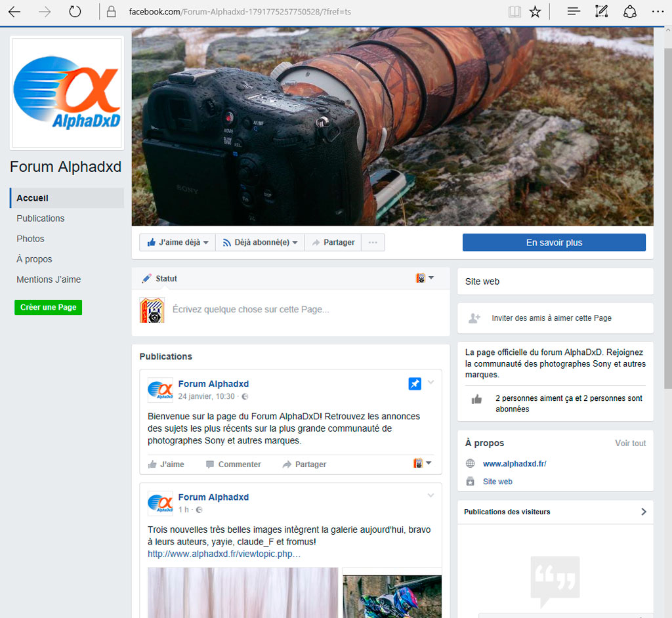Click the browser forward arrow
Viewport: 672px width, 618px height.
click(45, 12)
